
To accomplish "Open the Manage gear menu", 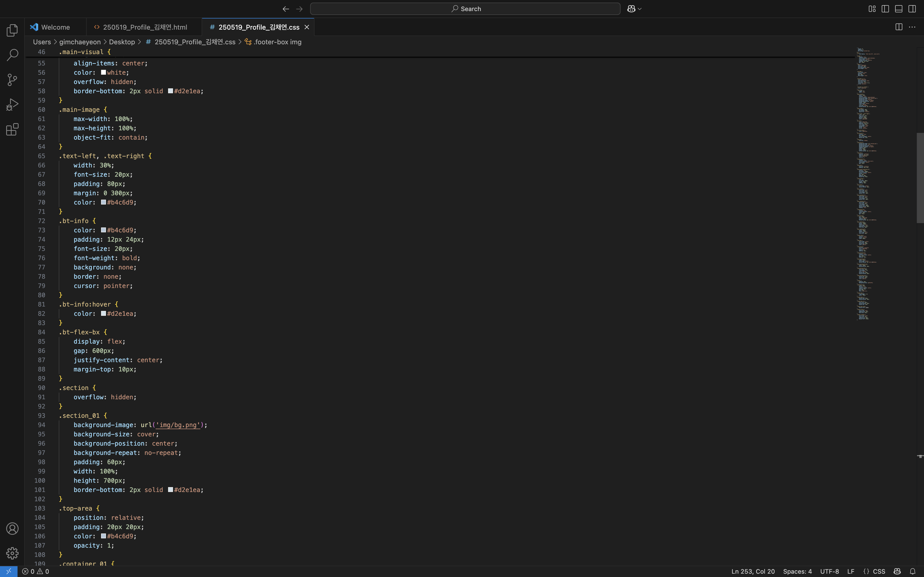I will [12, 553].
